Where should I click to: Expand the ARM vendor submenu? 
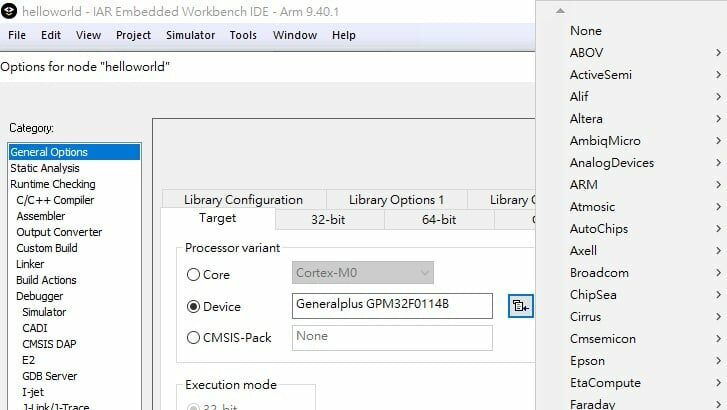631,185
